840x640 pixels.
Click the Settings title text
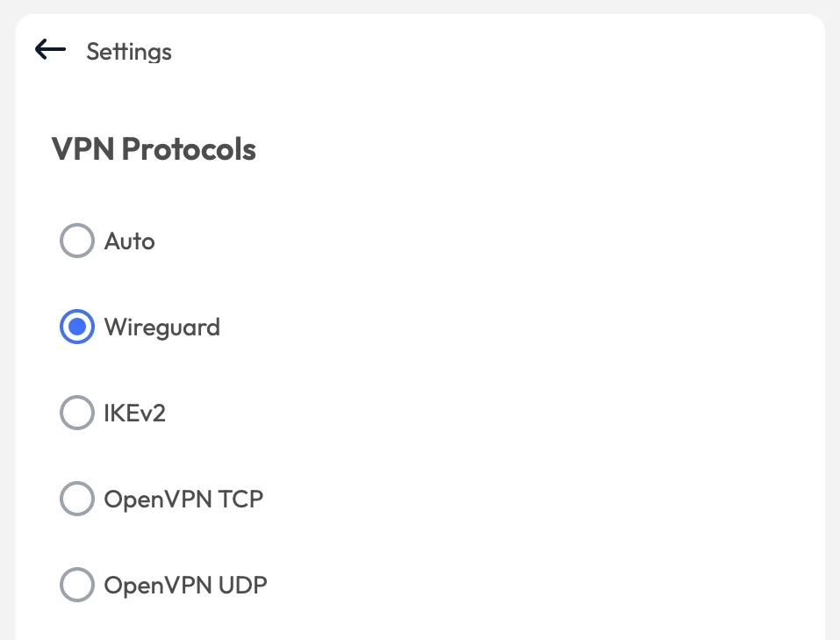coord(128,52)
